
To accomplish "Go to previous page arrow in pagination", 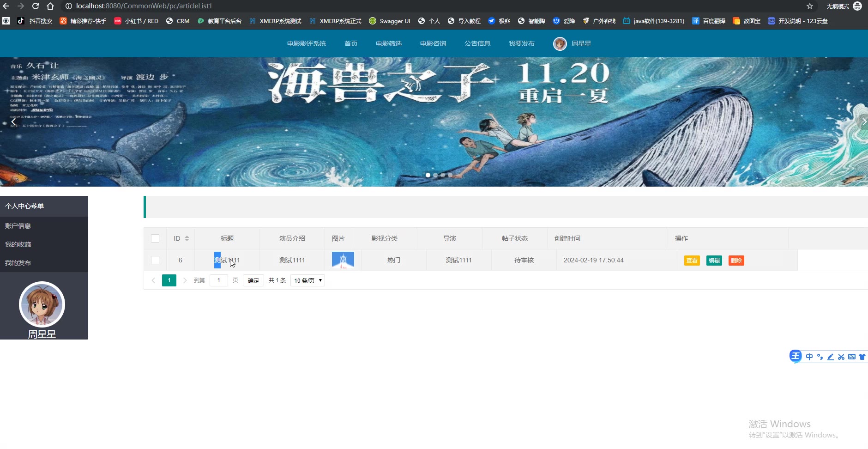I will tap(153, 280).
